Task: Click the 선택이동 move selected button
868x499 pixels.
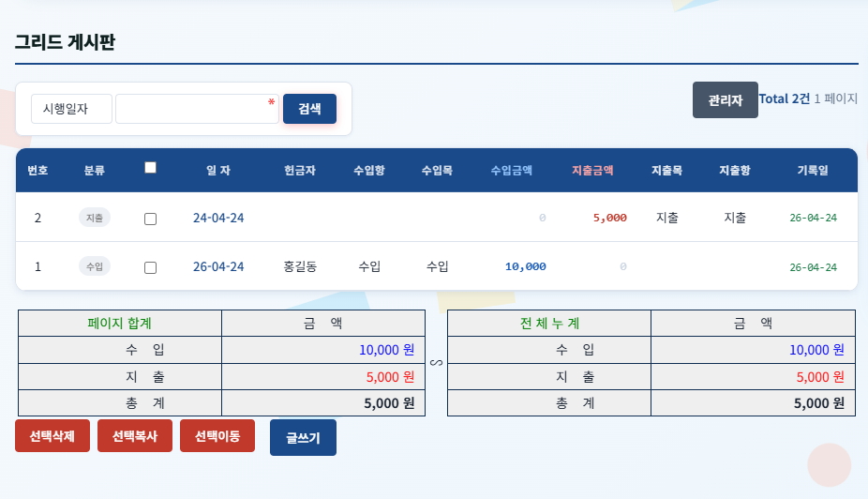Action: point(217,436)
